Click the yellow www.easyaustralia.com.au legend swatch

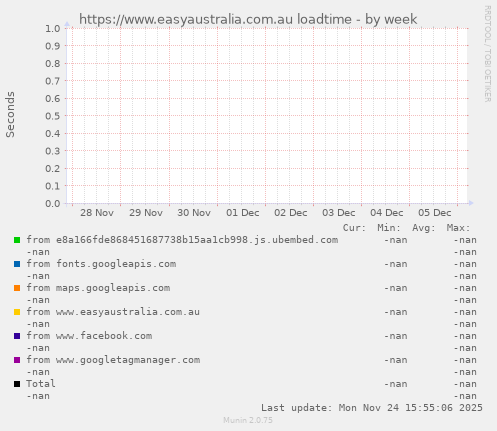(17, 312)
